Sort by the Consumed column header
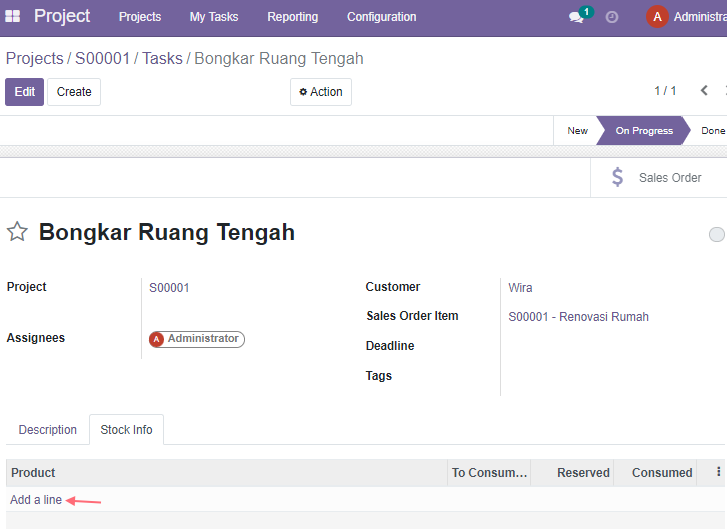 [655, 472]
